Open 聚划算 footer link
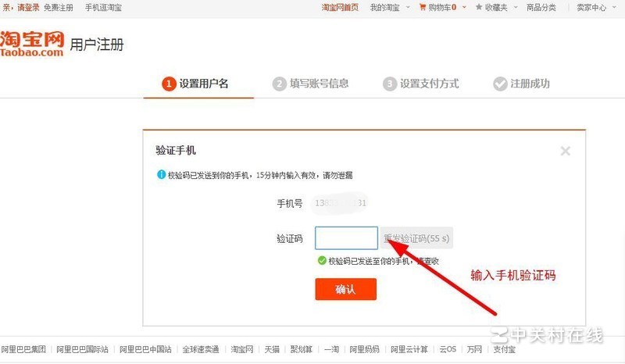 (x=302, y=349)
